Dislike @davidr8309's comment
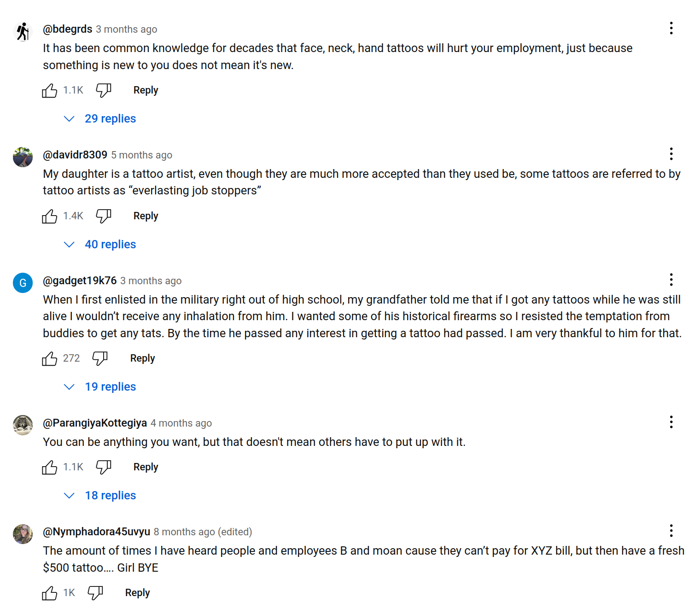 (104, 216)
